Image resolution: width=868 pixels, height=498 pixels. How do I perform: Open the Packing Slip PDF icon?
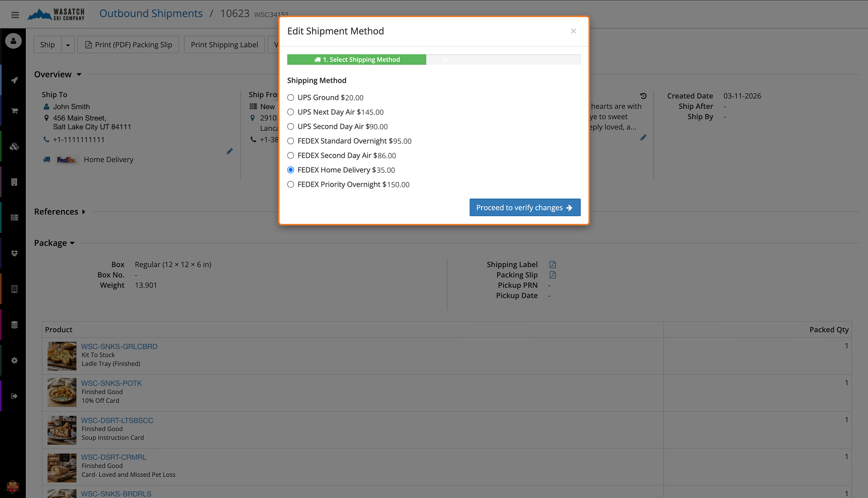[553, 275]
